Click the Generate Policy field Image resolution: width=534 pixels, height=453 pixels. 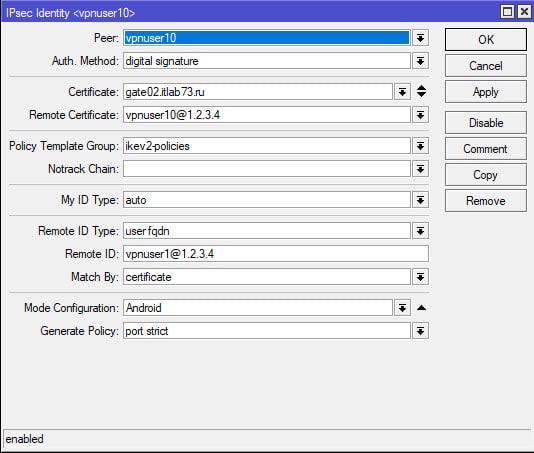tap(267, 331)
